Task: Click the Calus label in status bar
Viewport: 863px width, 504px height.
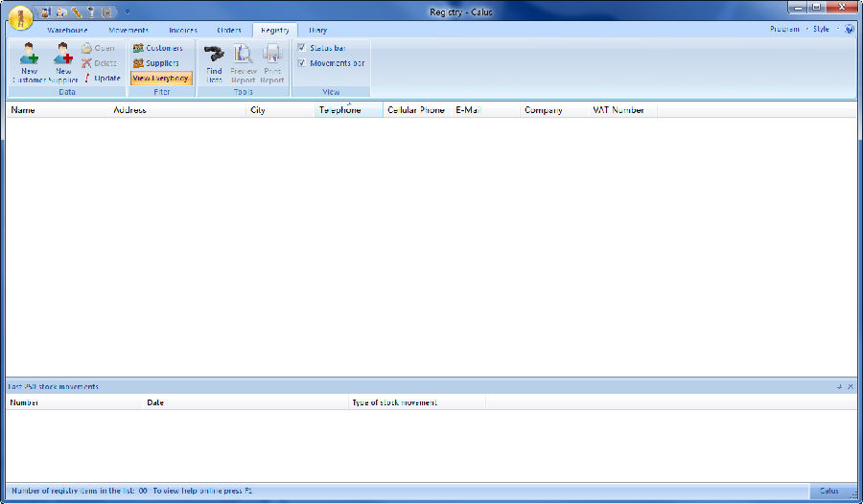Action: (829, 491)
